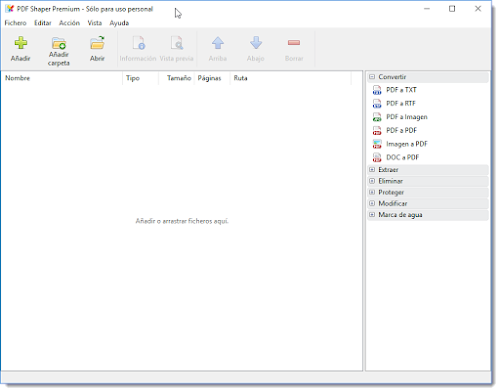The width and height of the screenshot is (500, 392).
Task: Click the Imagen a PDF icon
Action: click(x=377, y=144)
